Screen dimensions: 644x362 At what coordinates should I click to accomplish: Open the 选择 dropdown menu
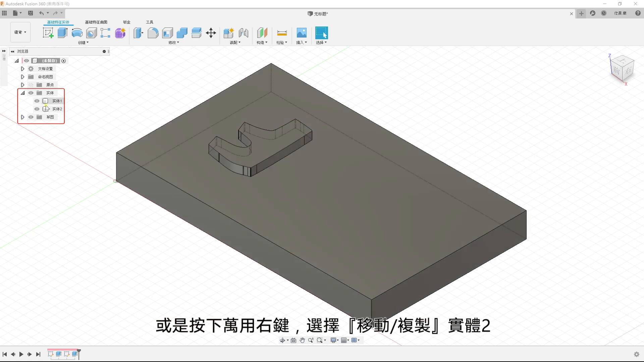click(x=321, y=43)
